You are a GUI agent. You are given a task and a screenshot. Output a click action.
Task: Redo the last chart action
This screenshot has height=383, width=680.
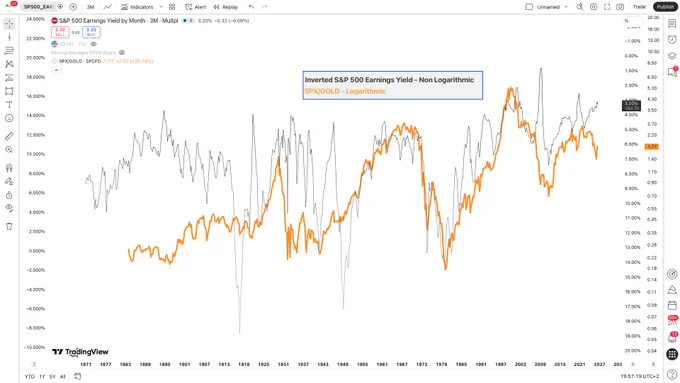(x=265, y=7)
